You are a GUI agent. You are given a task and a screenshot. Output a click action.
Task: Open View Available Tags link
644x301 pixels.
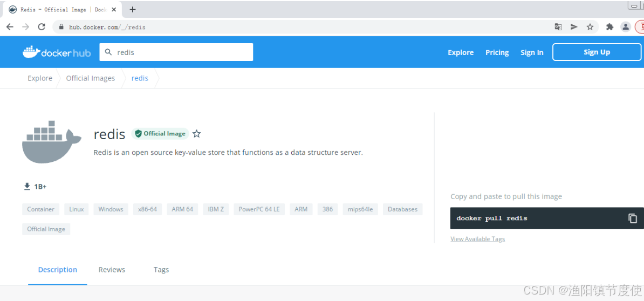tap(478, 239)
